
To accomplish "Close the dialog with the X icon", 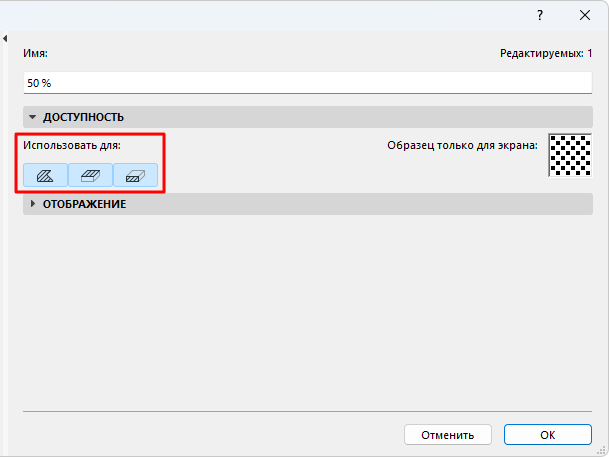I will tap(585, 15).
